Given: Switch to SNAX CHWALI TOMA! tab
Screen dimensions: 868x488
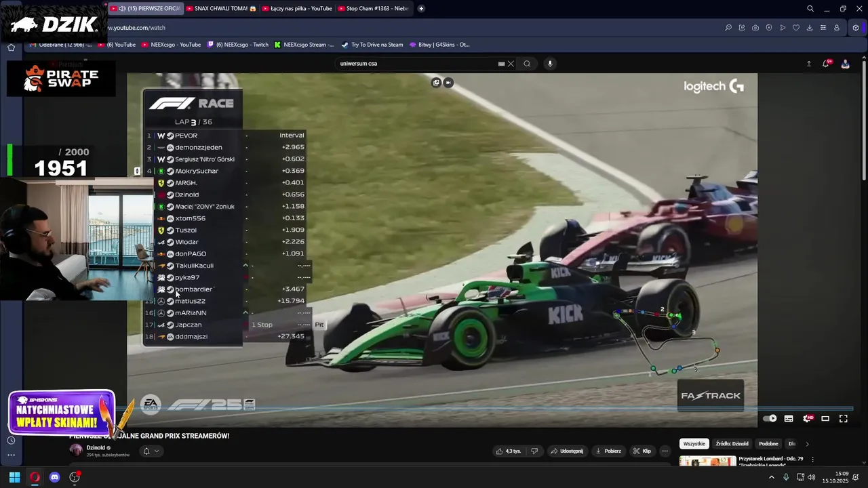Looking at the screenshot, I should pos(222,8).
